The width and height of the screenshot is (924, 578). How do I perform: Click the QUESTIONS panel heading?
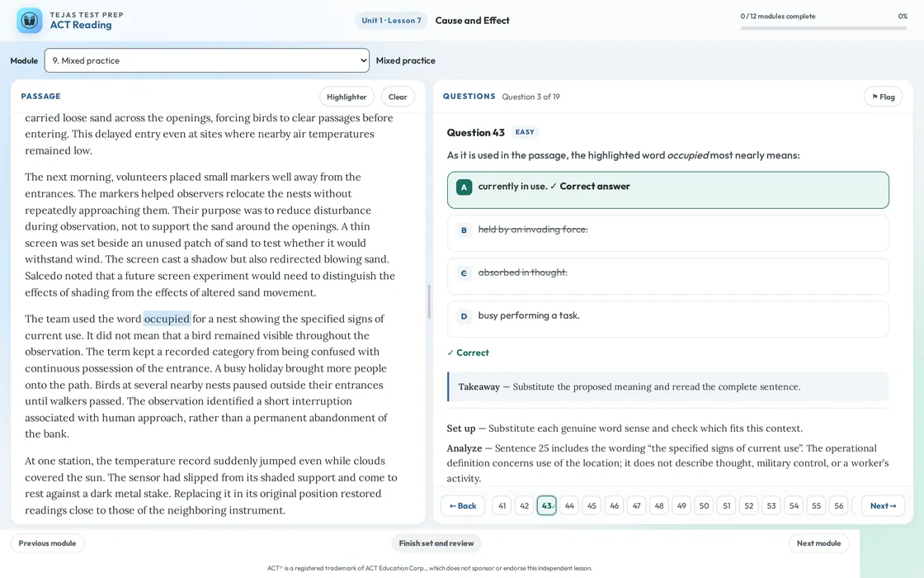point(469,96)
